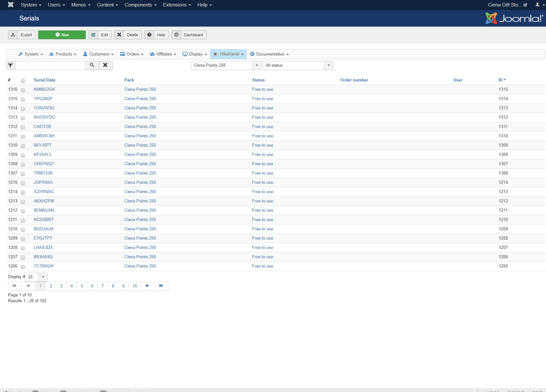Screen dimensions: 546x392
Task: Open the top bar Help menu
Action: tap(205, 5)
